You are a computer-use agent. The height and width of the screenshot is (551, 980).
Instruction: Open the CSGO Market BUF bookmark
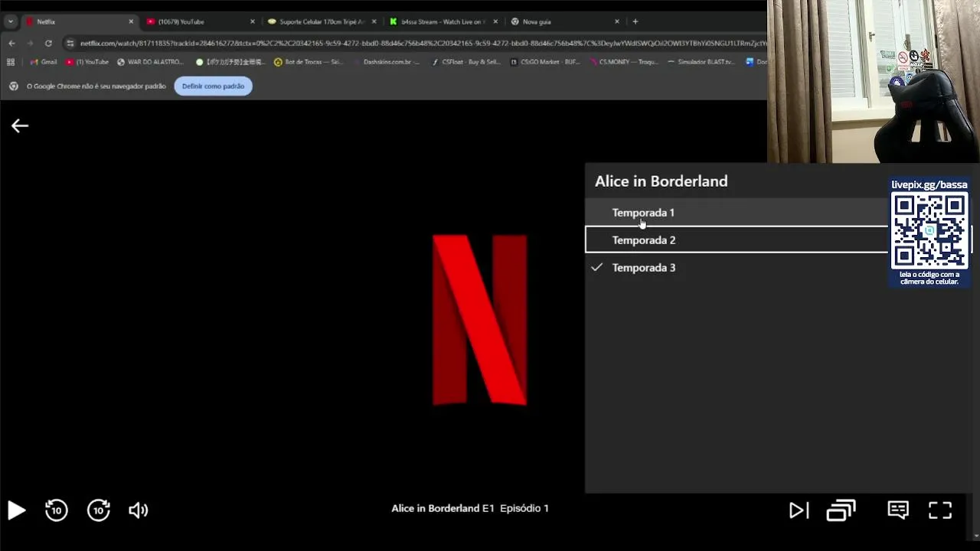pyautogui.click(x=545, y=62)
